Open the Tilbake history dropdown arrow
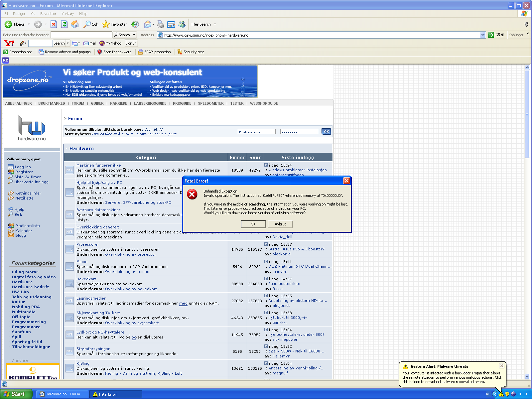This screenshot has width=532, height=399. pyautogui.click(x=29, y=24)
